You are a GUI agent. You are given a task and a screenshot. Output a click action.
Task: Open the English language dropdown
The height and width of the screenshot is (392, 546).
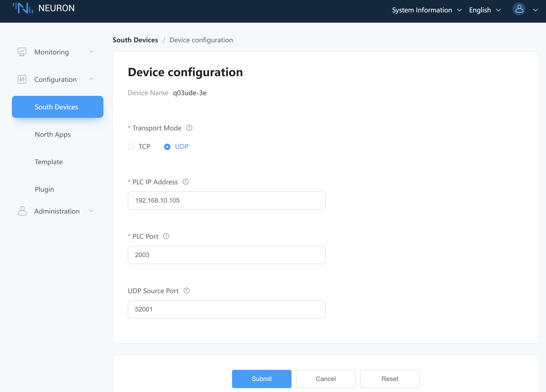tap(484, 10)
